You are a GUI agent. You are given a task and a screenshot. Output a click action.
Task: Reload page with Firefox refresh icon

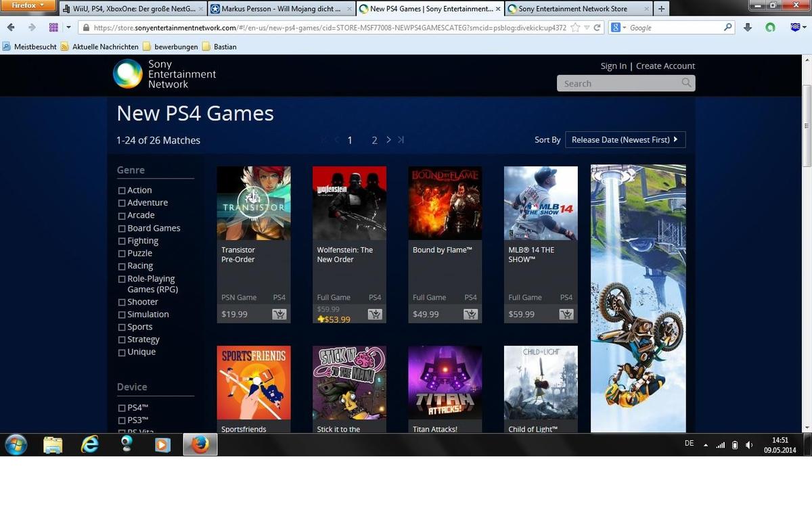point(597,28)
